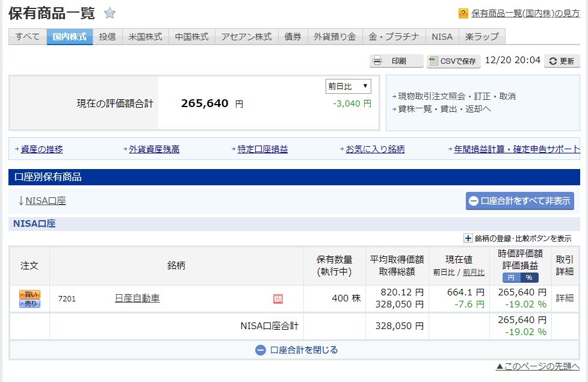Open the 資産の推移 link
588x382 pixels.
(x=42, y=149)
